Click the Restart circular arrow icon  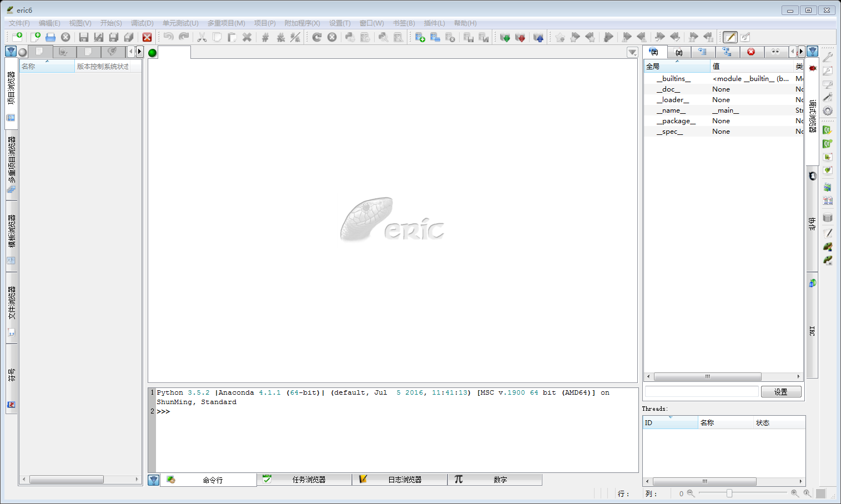click(317, 37)
